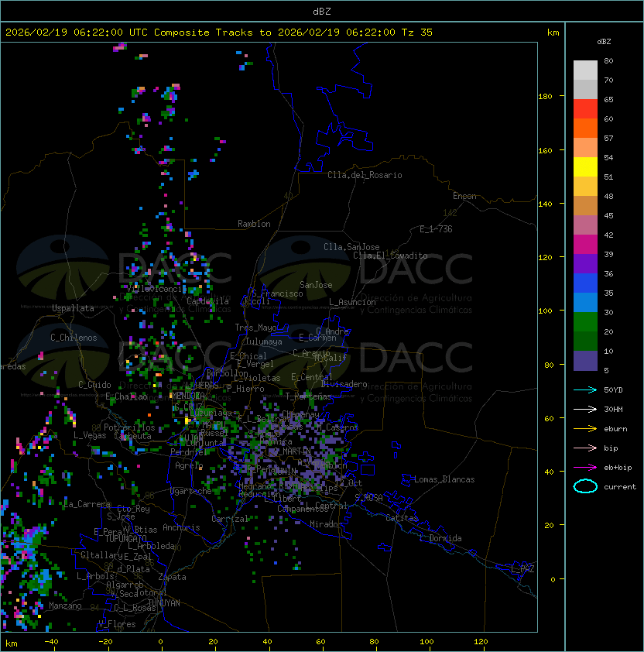Click the 'Divisadero' map label
The width and height of the screenshot is (644, 652).
click(344, 384)
